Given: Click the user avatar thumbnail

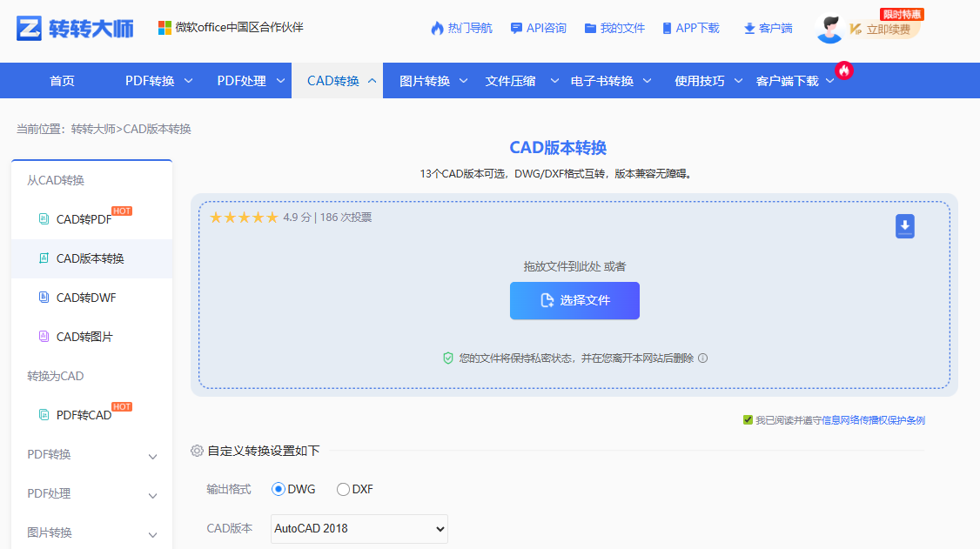Looking at the screenshot, I should 829,27.
